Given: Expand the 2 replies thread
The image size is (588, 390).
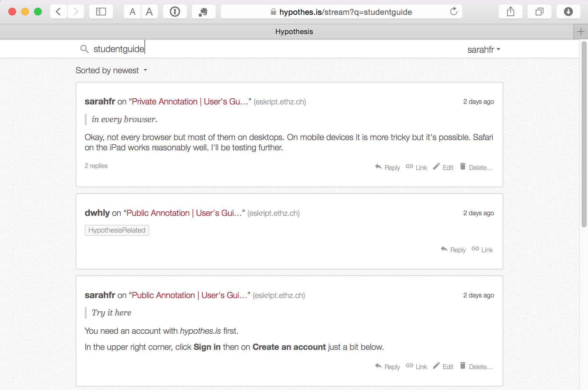Looking at the screenshot, I should [96, 166].
